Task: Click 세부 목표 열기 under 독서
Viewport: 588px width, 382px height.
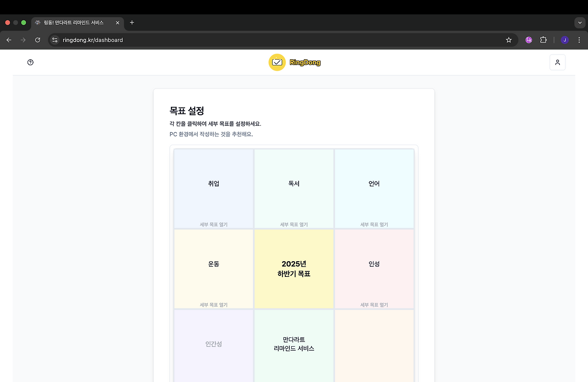Action: click(294, 225)
